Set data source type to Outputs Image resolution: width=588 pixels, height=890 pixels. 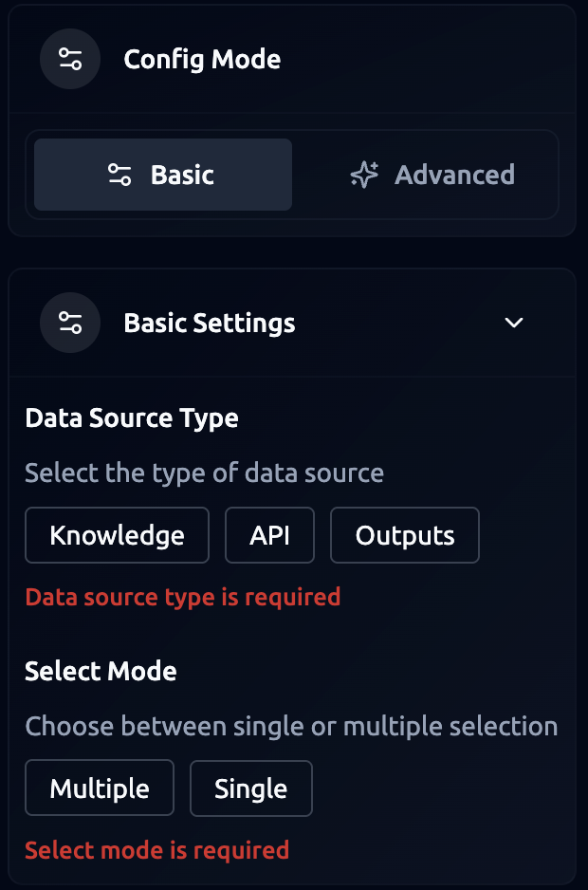pyautogui.click(x=405, y=535)
